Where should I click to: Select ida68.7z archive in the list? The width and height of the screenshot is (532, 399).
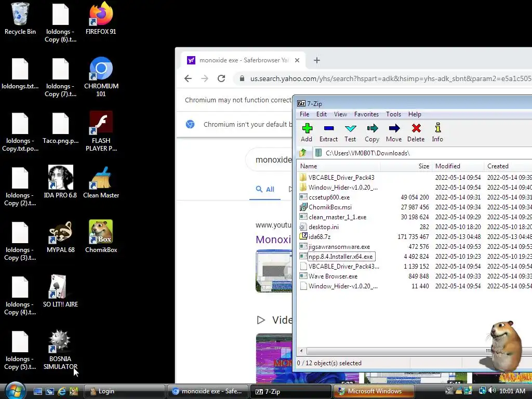click(x=415, y=237)
